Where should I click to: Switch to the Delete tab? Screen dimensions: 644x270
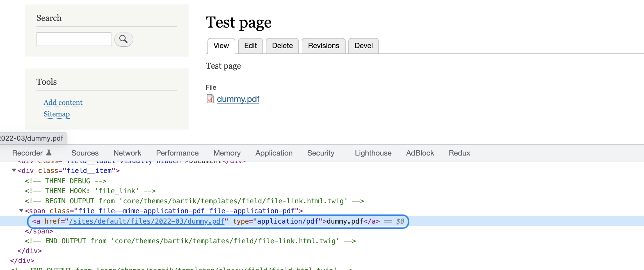coord(282,46)
